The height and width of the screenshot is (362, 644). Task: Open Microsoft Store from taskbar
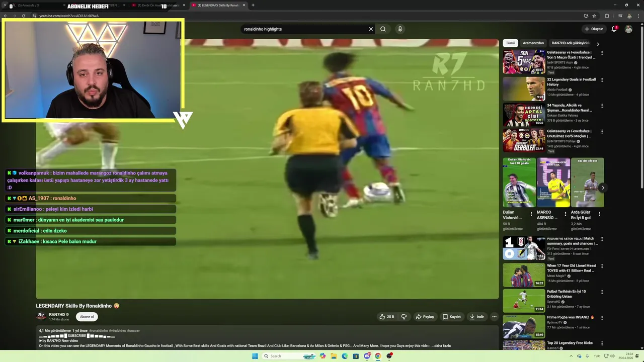click(x=356, y=356)
